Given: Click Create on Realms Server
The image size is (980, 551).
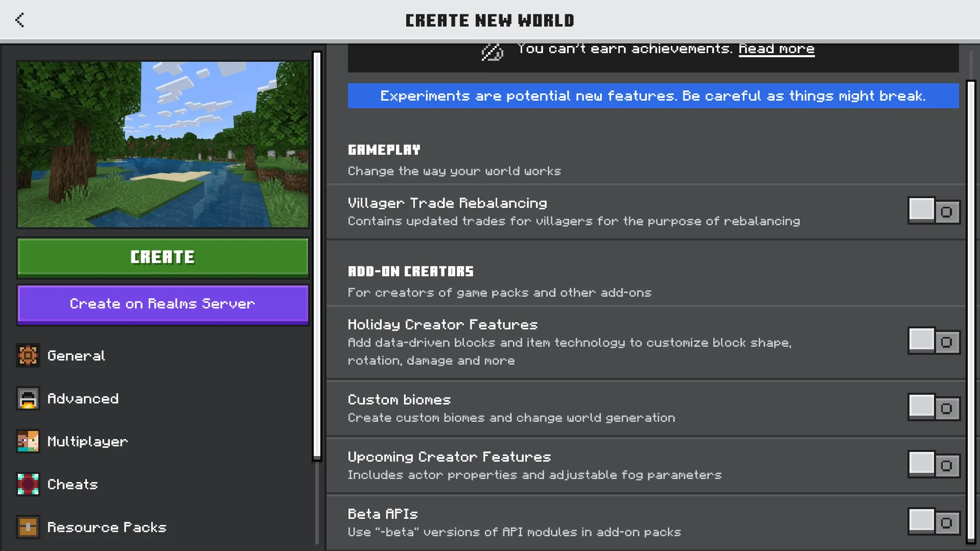Looking at the screenshot, I should point(163,304).
